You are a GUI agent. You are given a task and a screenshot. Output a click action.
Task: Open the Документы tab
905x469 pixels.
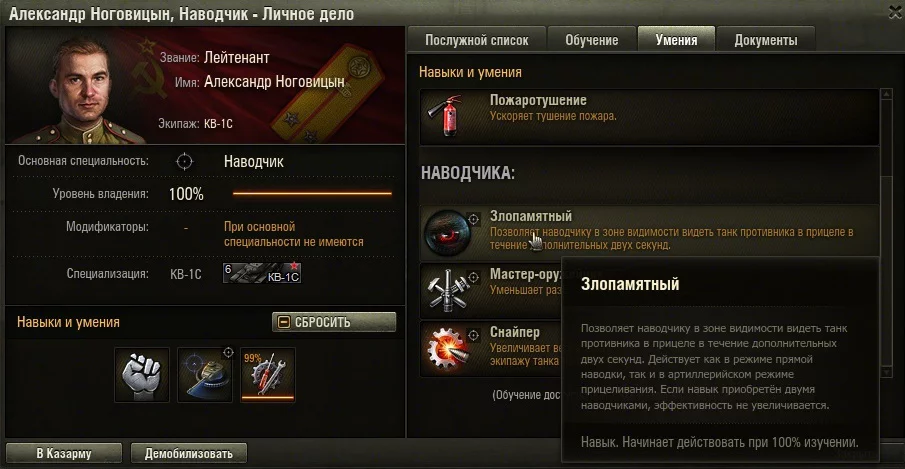point(766,40)
